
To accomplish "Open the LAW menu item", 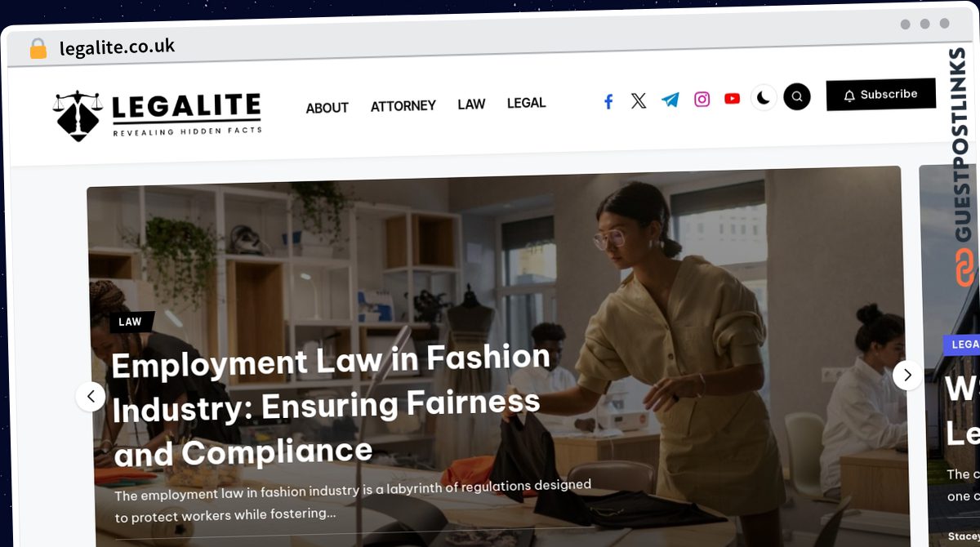I will tap(471, 105).
